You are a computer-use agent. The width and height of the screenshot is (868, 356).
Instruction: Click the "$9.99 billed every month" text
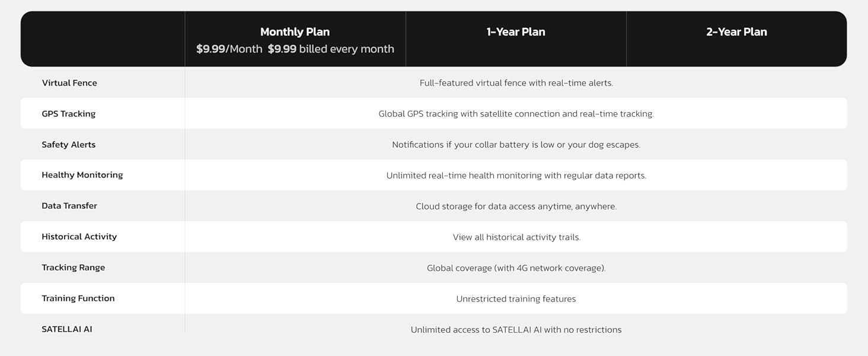[331, 49]
